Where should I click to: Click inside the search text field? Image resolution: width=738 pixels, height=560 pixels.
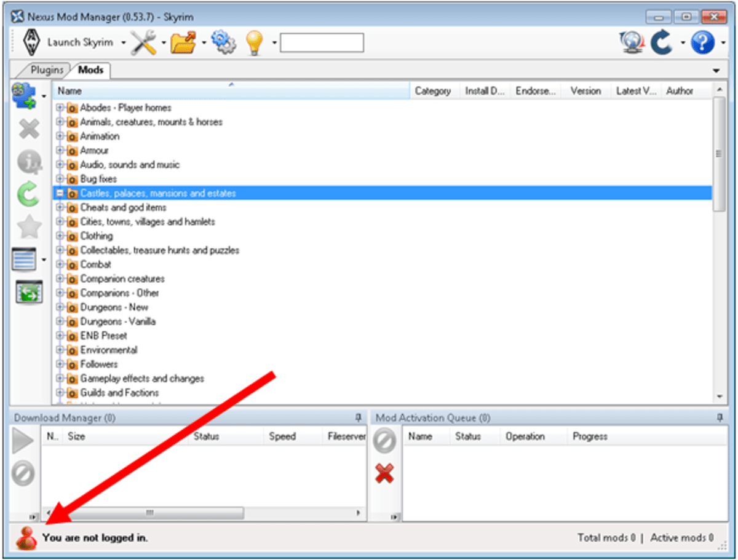tap(321, 42)
